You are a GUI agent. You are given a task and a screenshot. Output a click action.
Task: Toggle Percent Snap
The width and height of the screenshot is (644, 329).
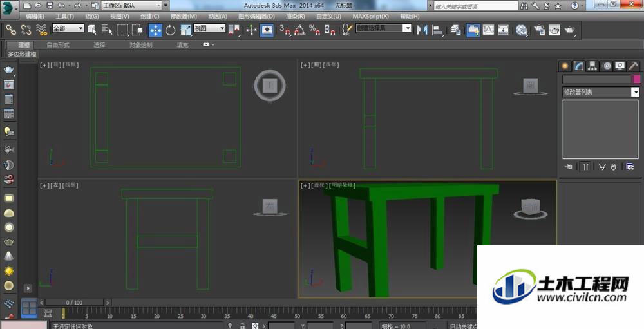click(315, 30)
